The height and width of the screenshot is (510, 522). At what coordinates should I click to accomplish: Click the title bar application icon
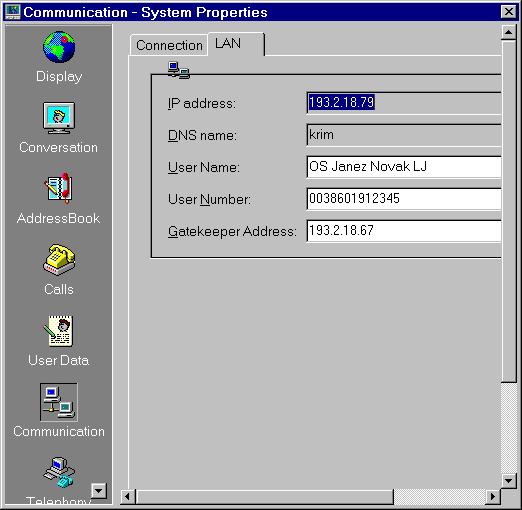click(13, 12)
